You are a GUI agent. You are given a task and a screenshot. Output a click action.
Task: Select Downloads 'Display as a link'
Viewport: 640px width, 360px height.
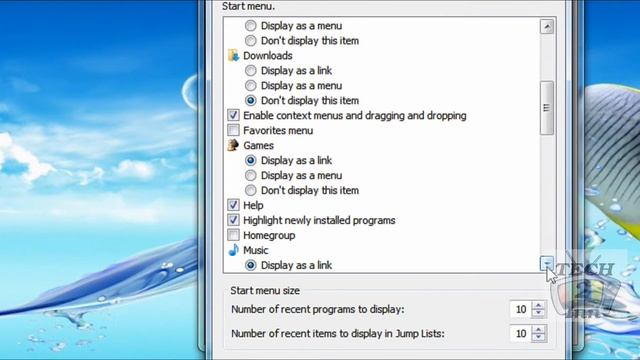point(251,71)
